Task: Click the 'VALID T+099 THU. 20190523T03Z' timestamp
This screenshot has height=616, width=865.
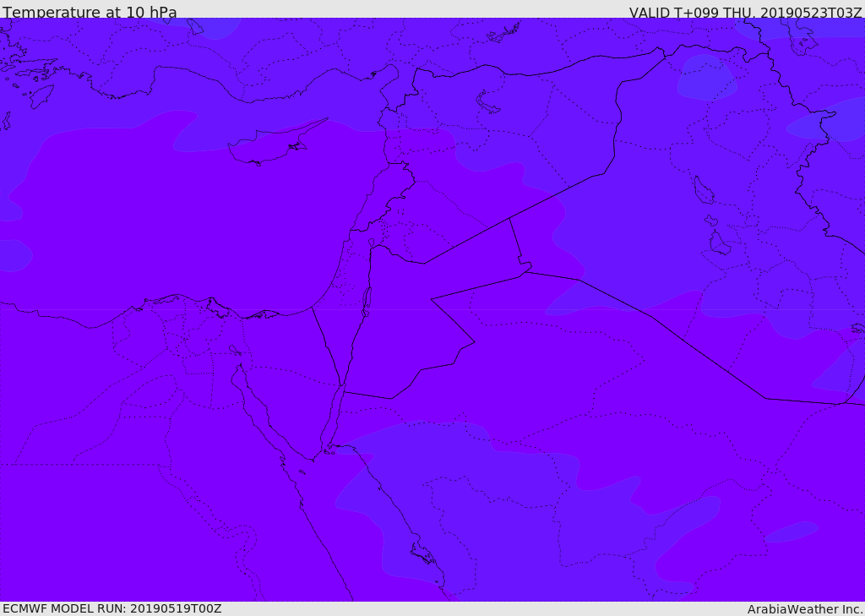Action: [745, 12]
